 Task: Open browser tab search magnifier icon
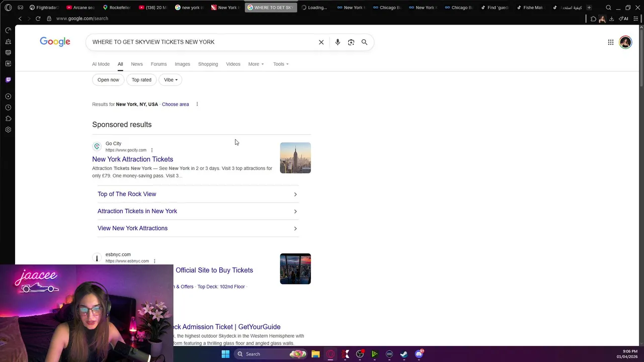(x=608, y=8)
